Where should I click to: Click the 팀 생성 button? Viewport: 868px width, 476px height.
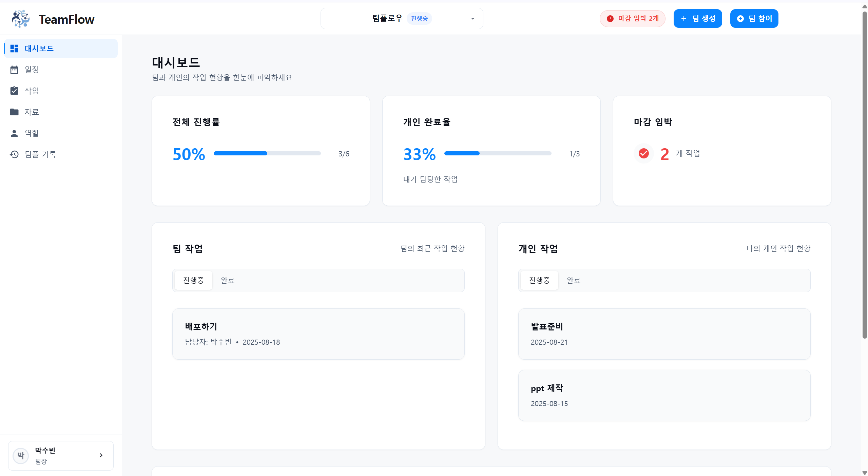(x=697, y=18)
